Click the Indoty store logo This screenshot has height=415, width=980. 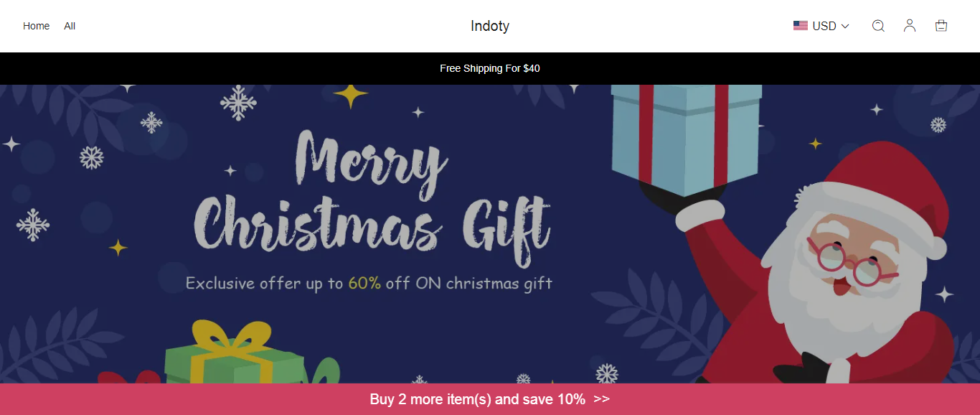pos(490,26)
